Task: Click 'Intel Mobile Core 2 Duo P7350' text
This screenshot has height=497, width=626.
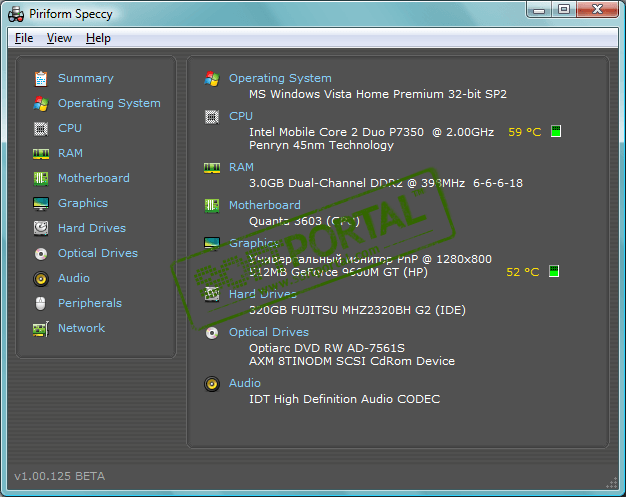Action: [336, 132]
